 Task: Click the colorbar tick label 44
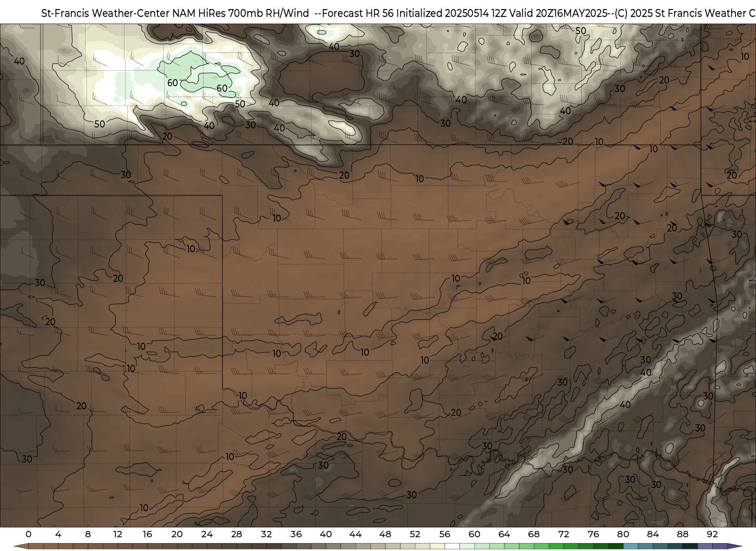coord(356,534)
